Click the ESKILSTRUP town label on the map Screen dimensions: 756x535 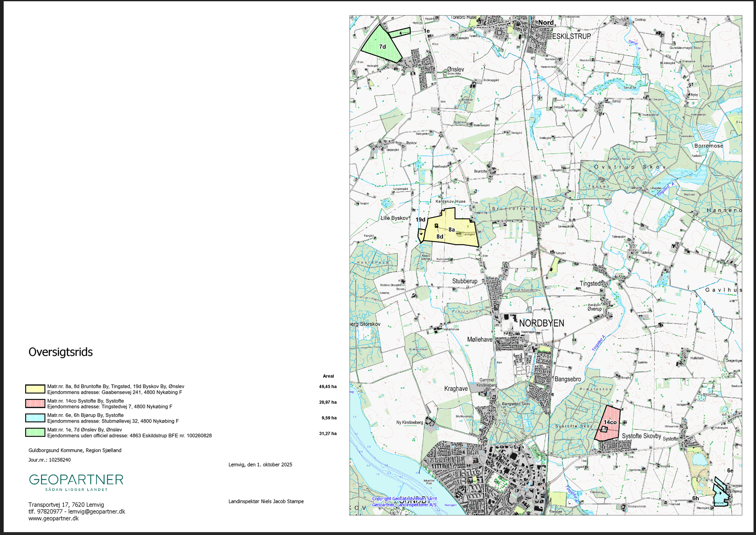pyautogui.click(x=571, y=36)
